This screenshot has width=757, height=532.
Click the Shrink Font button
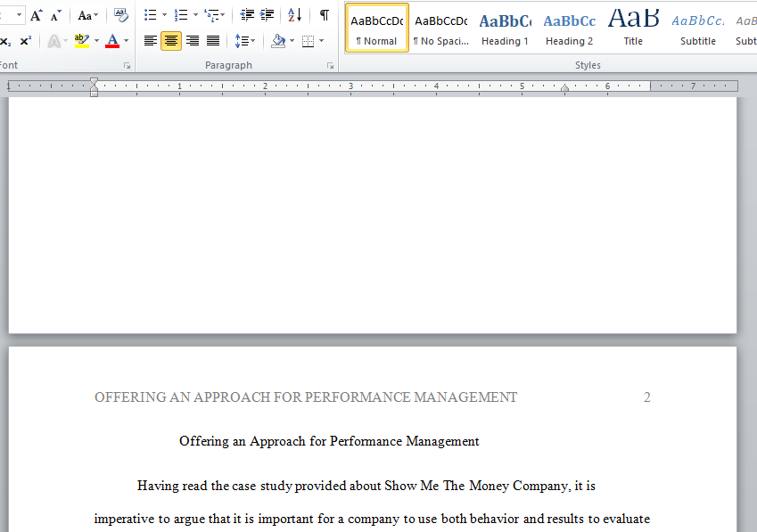coord(56,15)
